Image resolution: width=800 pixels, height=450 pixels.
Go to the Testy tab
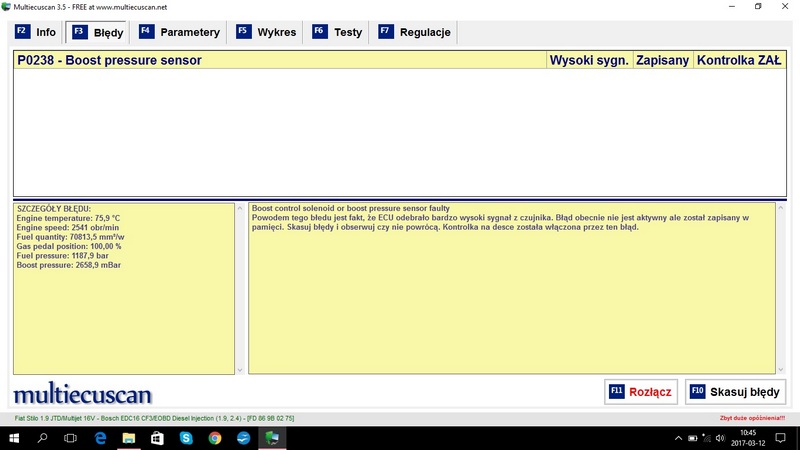[x=337, y=32]
